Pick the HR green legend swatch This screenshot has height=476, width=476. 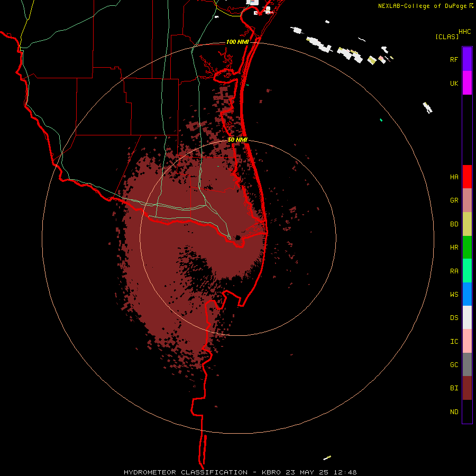pos(467,248)
